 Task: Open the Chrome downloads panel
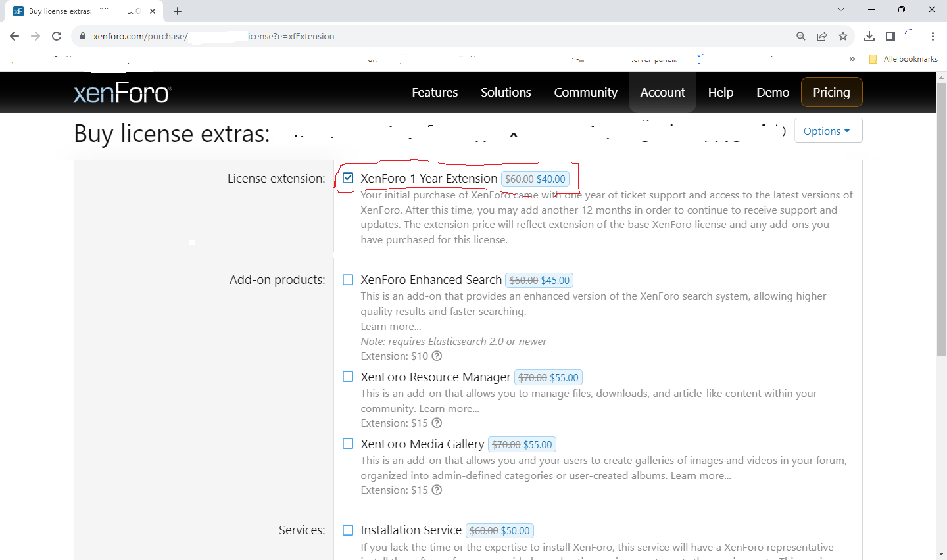click(x=869, y=36)
